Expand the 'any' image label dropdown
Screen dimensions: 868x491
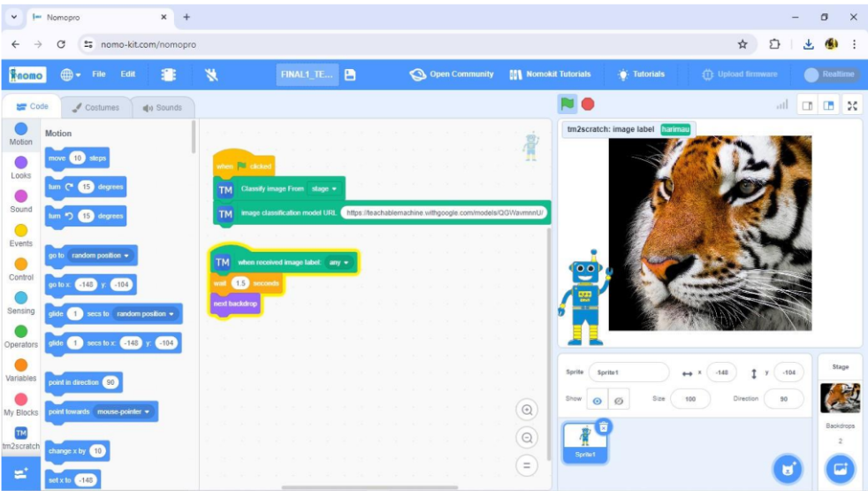click(339, 263)
